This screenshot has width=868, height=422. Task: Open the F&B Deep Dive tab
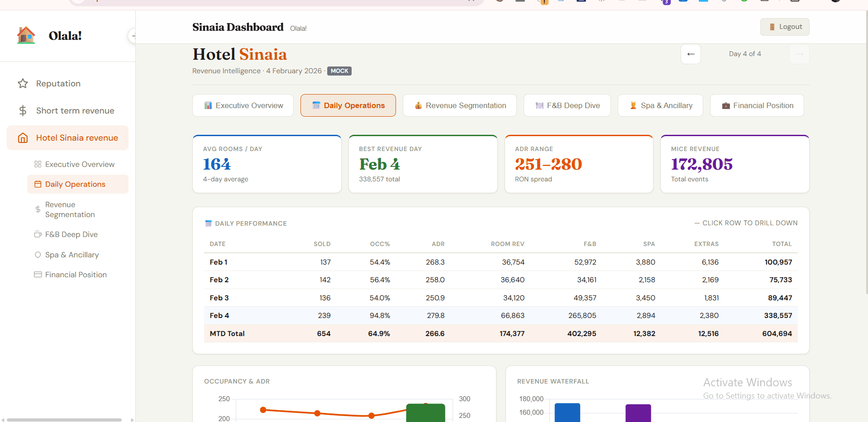[567, 105]
